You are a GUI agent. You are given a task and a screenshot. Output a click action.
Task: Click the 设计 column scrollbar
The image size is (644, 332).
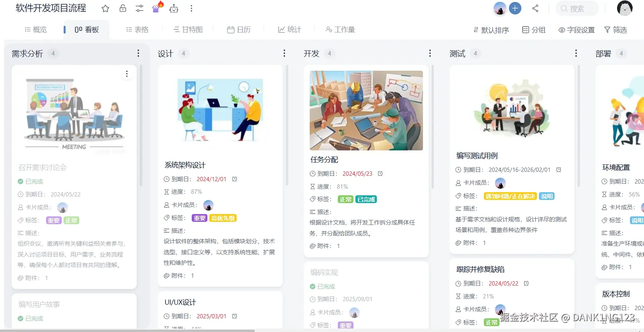[x=287, y=125]
